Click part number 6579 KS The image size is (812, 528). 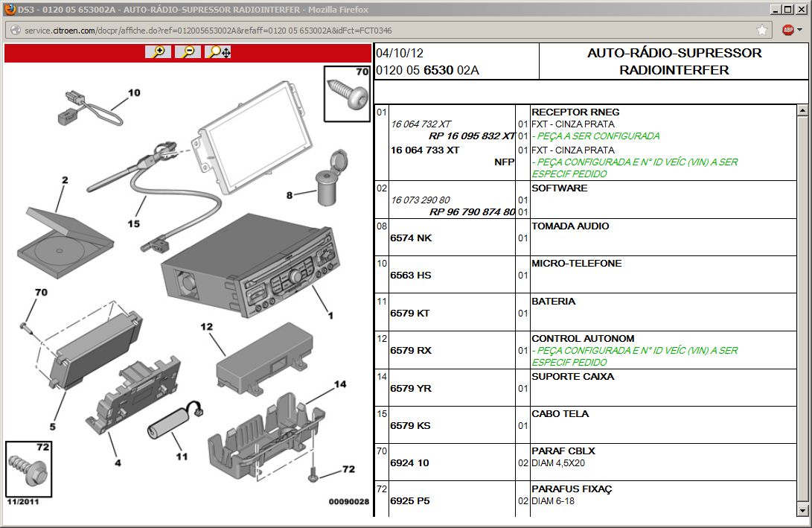coord(410,426)
